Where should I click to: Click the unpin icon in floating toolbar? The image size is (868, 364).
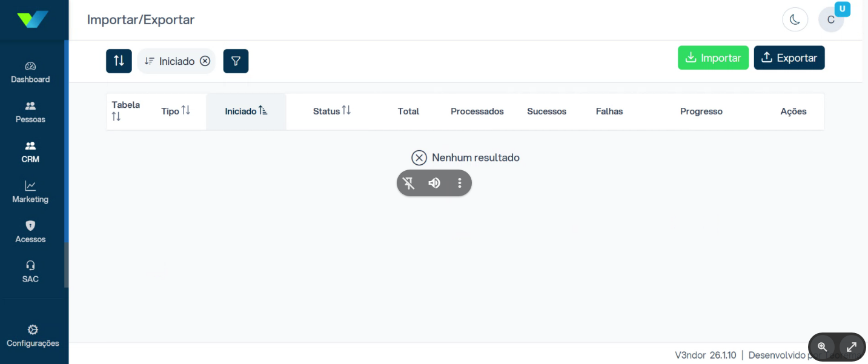[409, 183]
